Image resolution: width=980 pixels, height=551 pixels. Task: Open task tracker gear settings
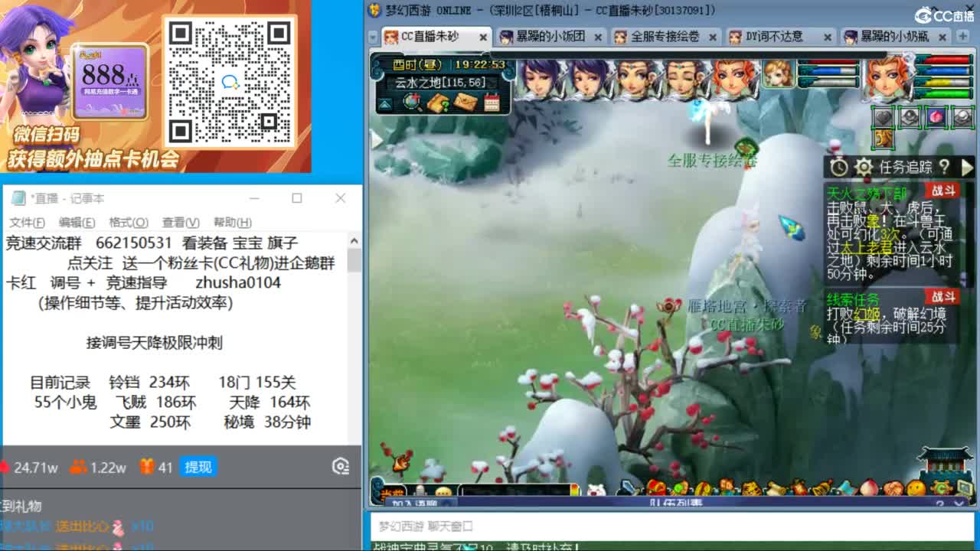(864, 167)
